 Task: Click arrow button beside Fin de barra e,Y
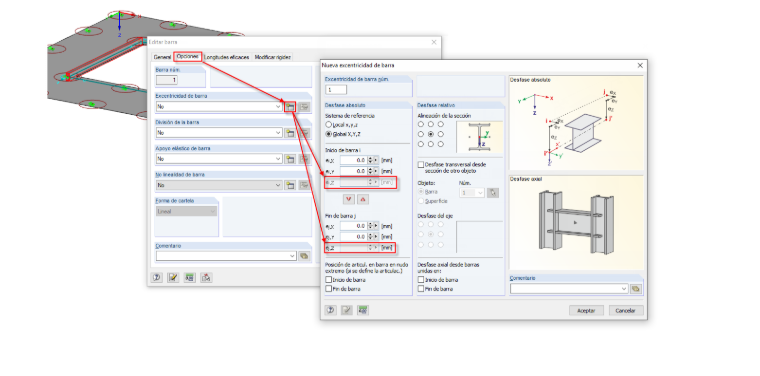pyautogui.click(x=376, y=237)
